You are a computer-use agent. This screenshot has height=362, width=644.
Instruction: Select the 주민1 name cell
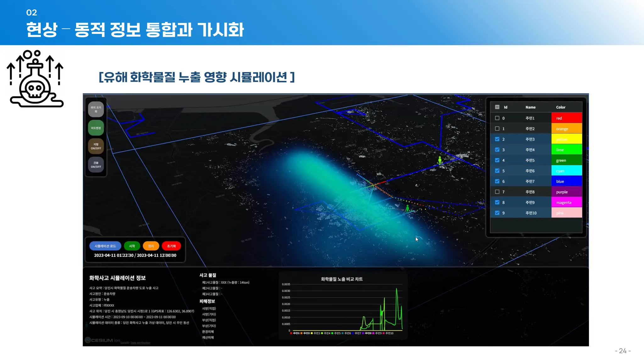point(530,118)
